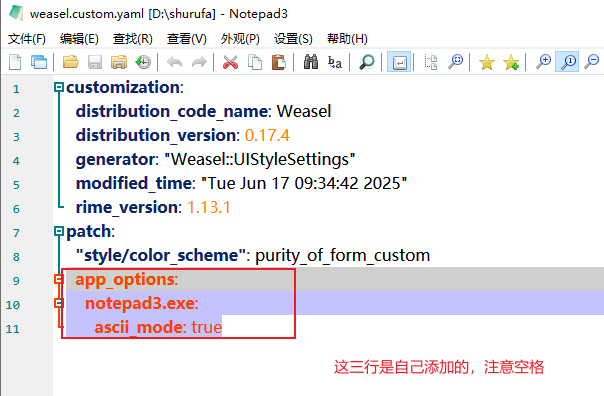Open favorites with the star icon
This screenshot has height=396, width=604.
coord(487,62)
